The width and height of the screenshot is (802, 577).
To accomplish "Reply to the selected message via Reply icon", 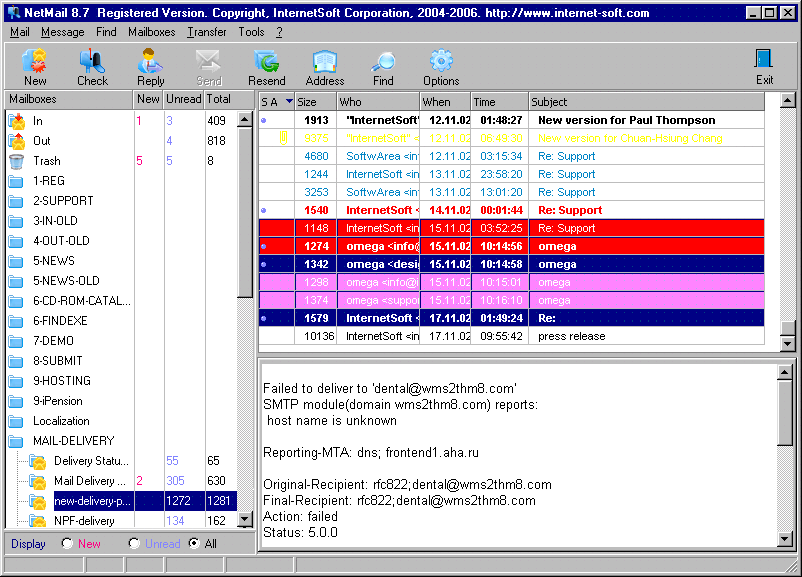I will point(150,66).
